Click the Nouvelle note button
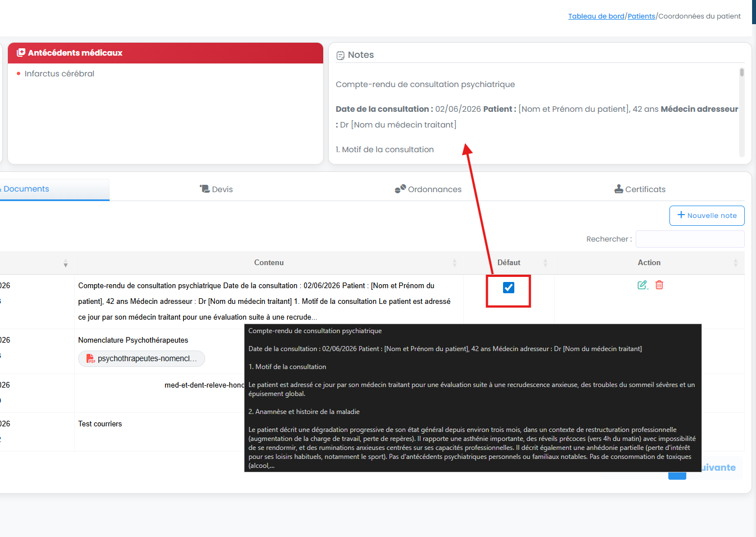 pos(707,216)
